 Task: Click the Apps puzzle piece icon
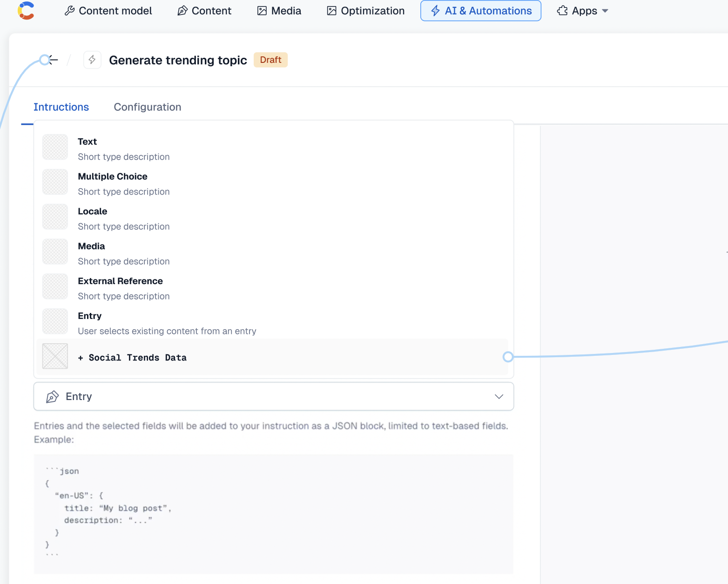[x=562, y=11]
